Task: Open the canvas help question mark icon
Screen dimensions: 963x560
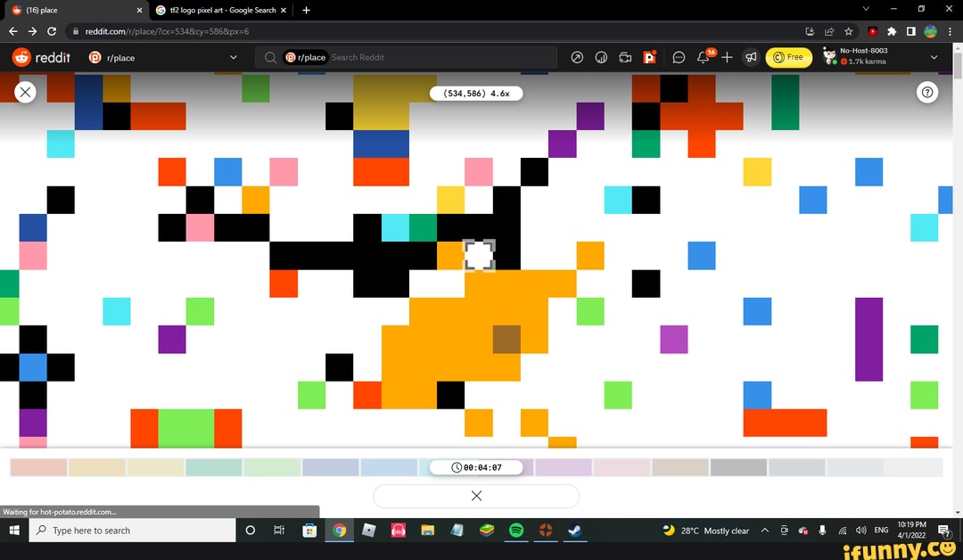Action: [927, 92]
